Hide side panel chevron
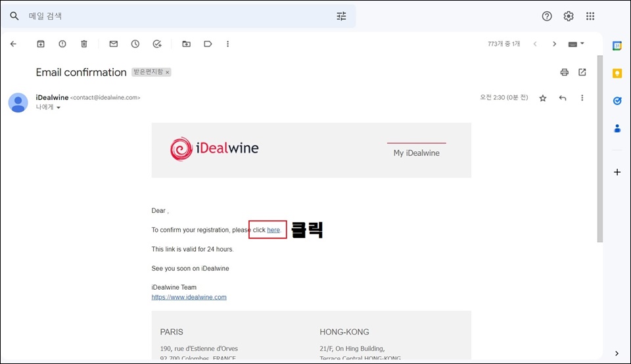Viewport: 631px width, 364px height. (617, 353)
